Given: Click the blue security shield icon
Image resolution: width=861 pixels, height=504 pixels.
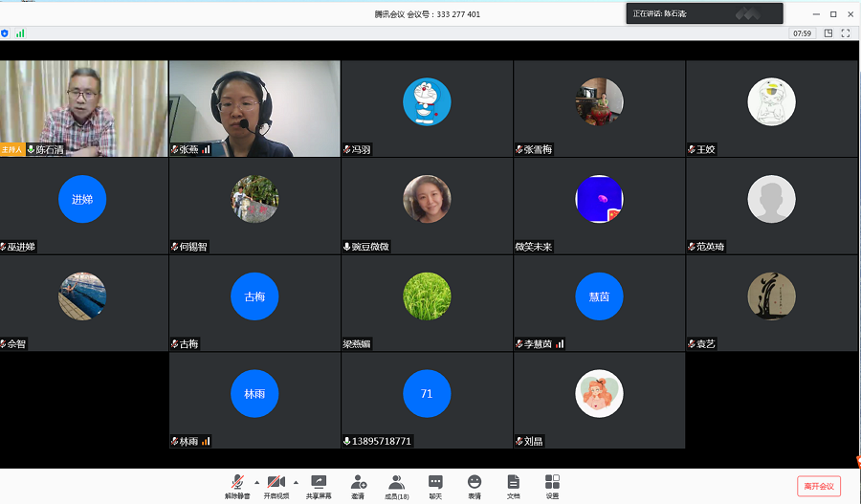Looking at the screenshot, I should (5, 33).
